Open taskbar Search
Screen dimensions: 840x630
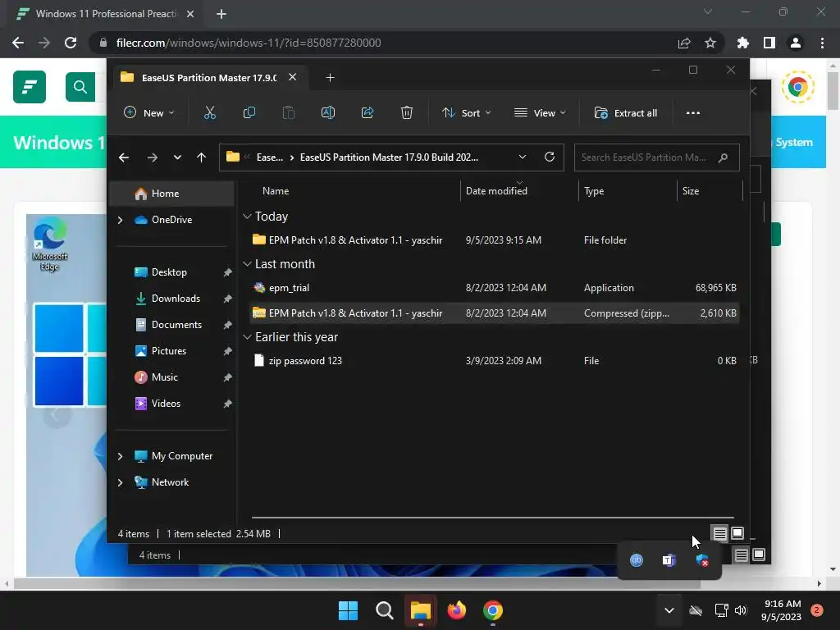pyautogui.click(x=384, y=610)
